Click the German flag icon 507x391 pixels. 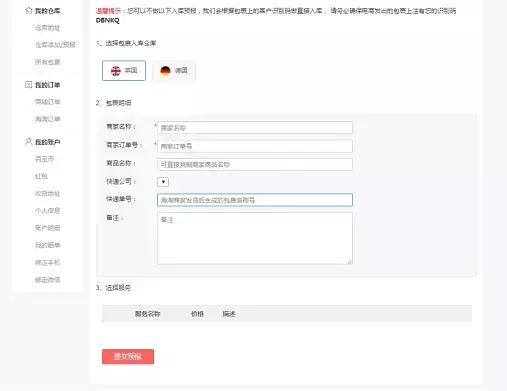[165, 71]
